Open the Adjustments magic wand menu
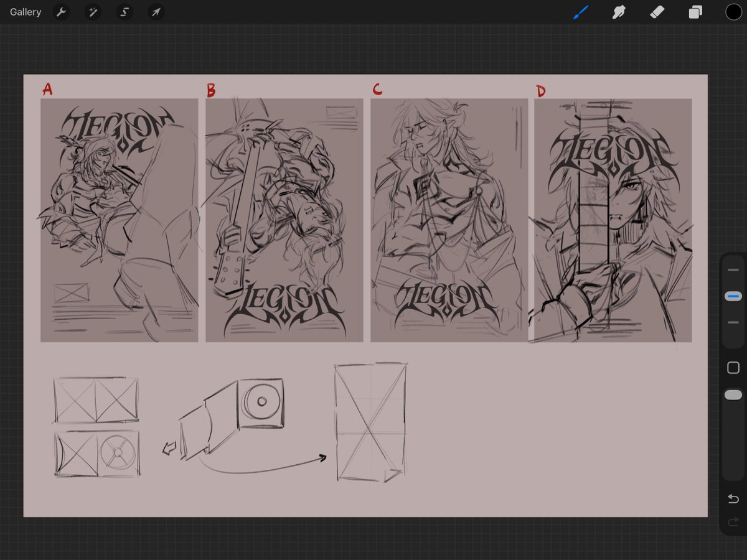Viewport: 747px width, 560px height. [93, 12]
